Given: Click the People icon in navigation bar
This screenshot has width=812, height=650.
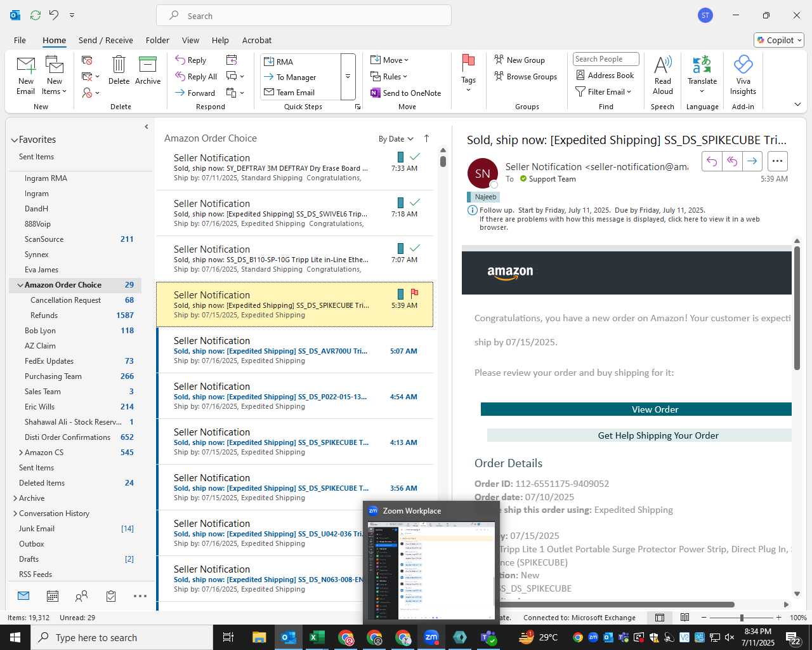Looking at the screenshot, I should point(81,596).
